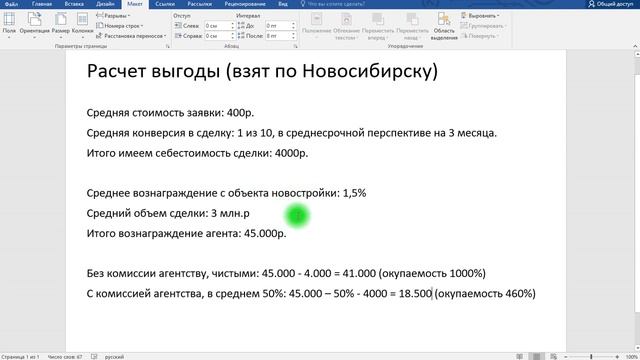Click the 'Что вы хотите сделать' search box
The image size is (640, 360).
pyautogui.click(x=333, y=4)
